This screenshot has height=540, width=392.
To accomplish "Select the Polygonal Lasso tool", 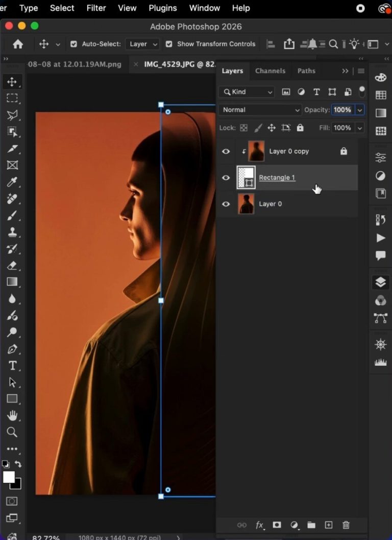I will [12, 114].
